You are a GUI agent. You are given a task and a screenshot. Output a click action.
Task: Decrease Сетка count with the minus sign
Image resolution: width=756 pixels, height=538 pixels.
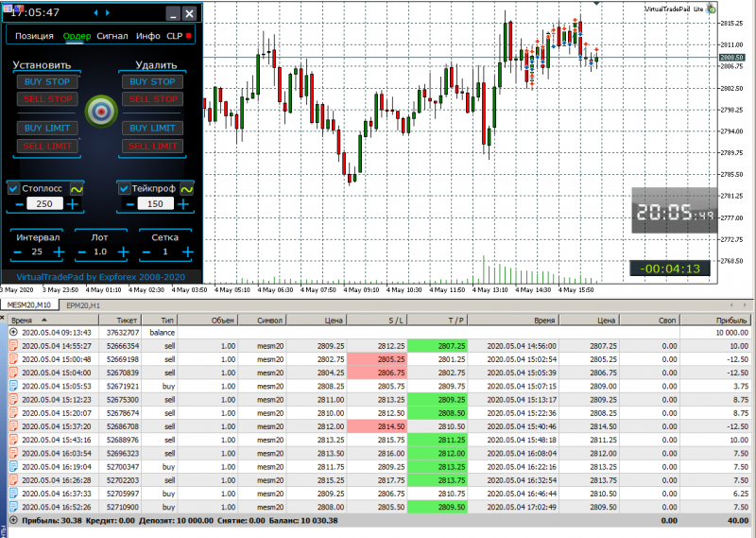point(146,252)
